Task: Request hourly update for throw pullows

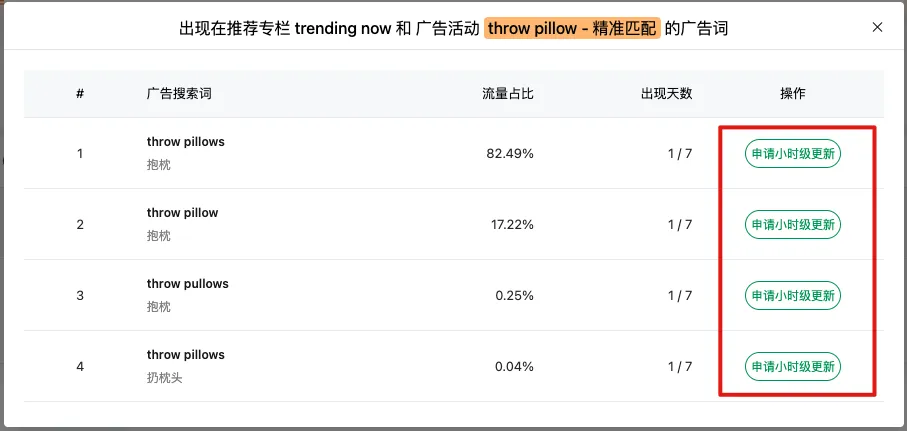Action: pos(792,296)
